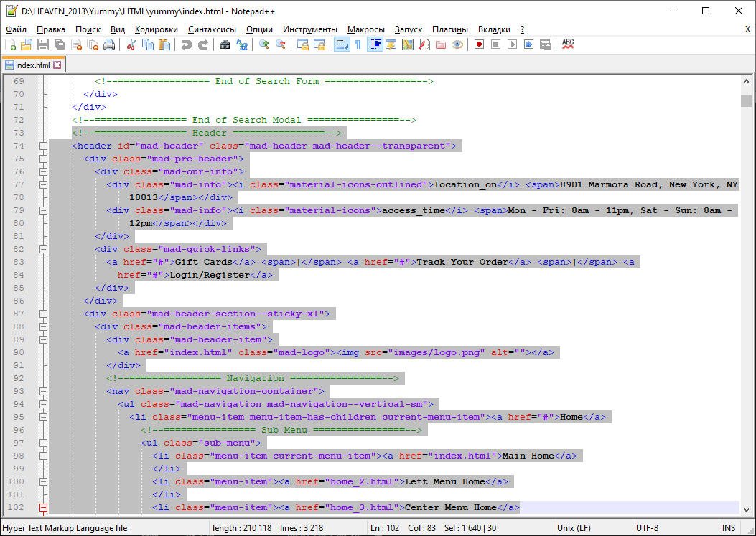The height and width of the screenshot is (536, 756).
Task: Start macro recording with red circle icon
Action: 479,44
